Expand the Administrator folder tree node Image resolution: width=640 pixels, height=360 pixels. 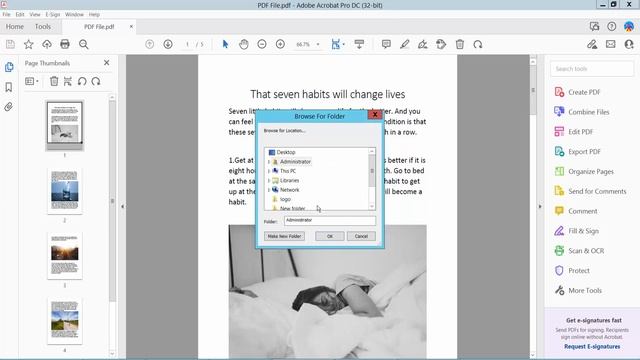tap(269, 162)
